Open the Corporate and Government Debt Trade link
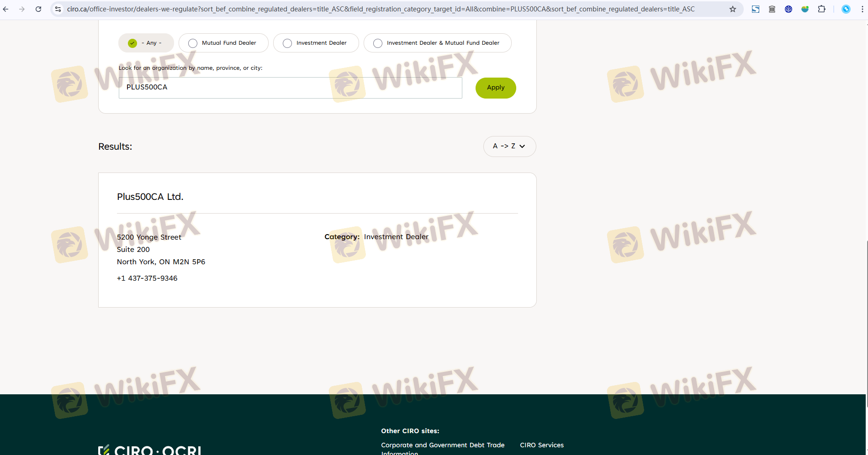This screenshot has width=868, height=455. (x=443, y=449)
